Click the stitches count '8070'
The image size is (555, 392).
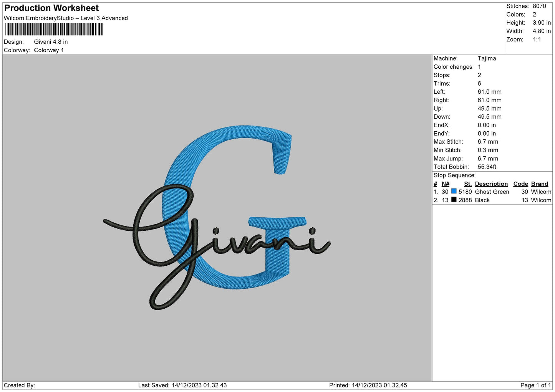tap(539, 6)
